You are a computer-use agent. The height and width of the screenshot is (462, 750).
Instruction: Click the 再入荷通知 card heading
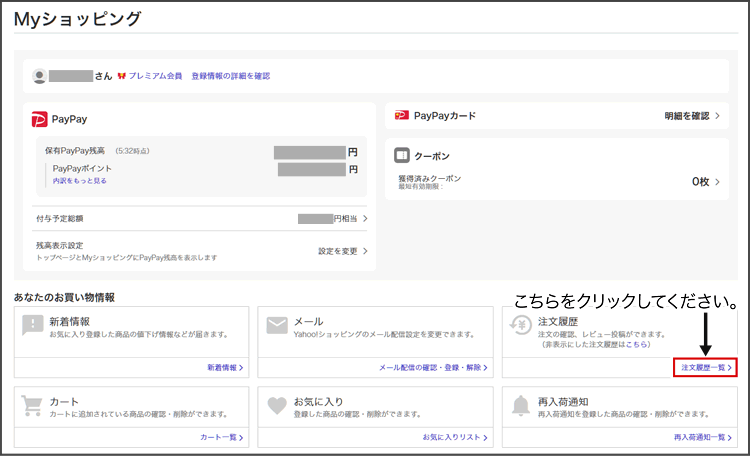[563, 402]
